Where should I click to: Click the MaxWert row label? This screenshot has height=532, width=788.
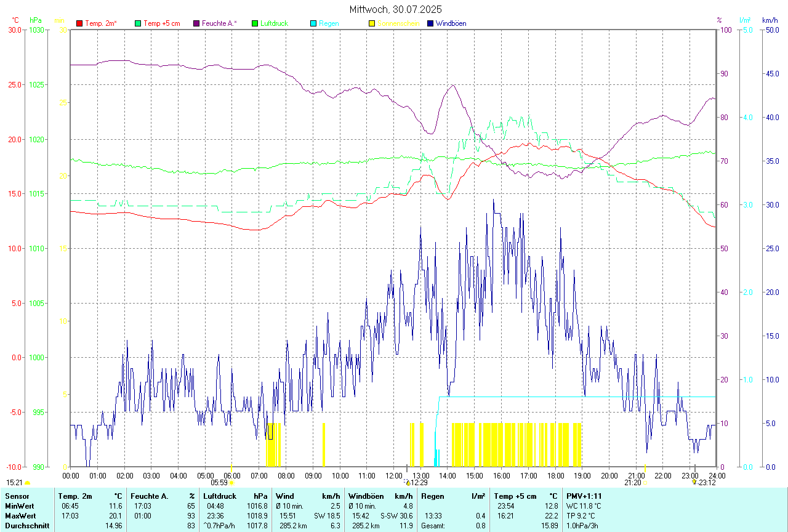pyautogui.click(x=21, y=515)
